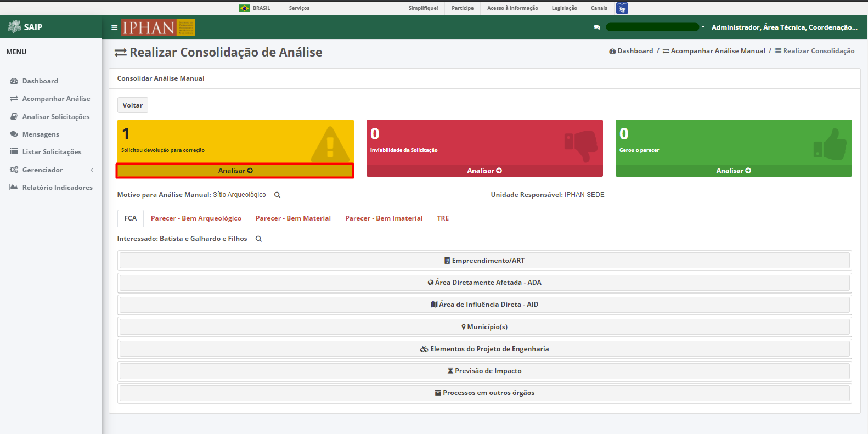Click the SAIP logo in sidebar
868x434 pixels.
pos(25,27)
